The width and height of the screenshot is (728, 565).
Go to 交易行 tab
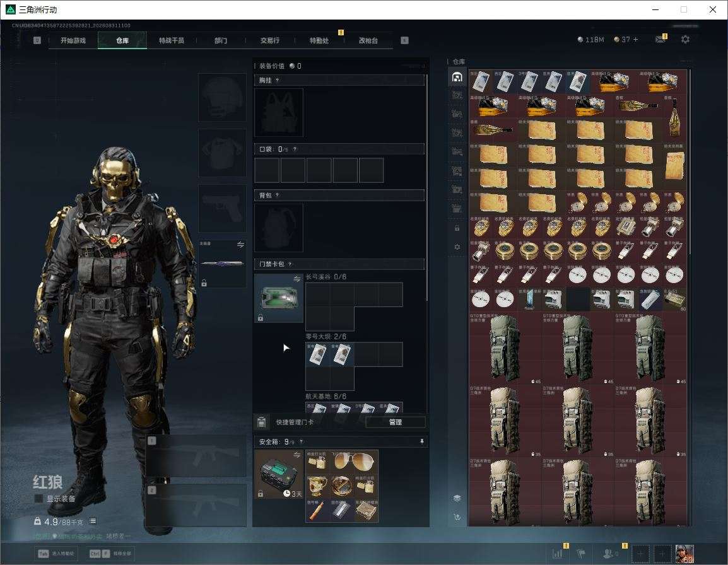click(x=270, y=40)
